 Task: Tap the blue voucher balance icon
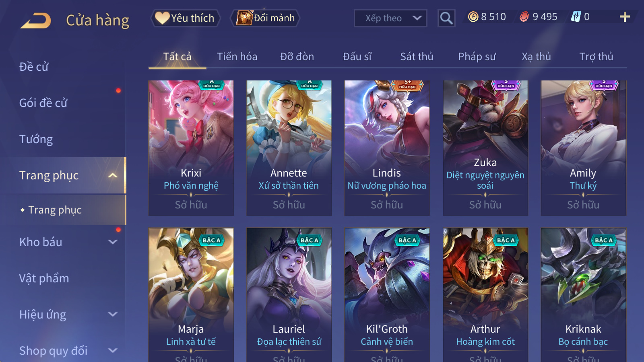tap(576, 16)
